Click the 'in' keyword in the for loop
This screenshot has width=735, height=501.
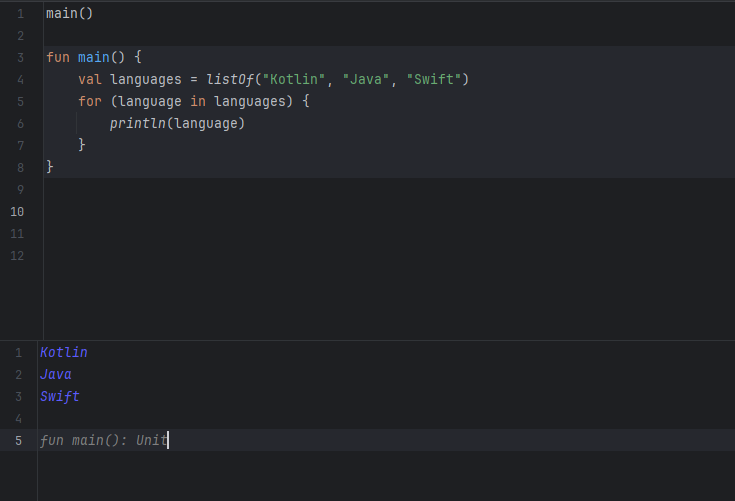point(198,102)
